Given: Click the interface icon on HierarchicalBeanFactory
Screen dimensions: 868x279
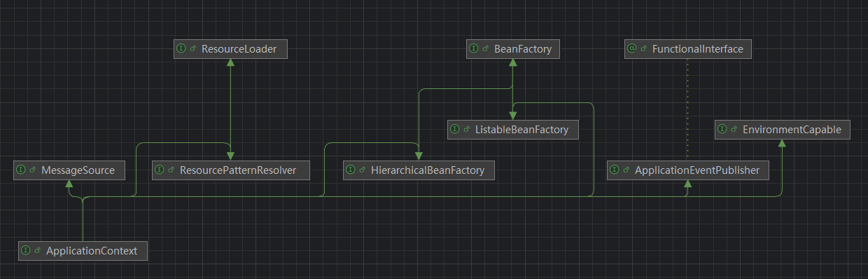Looking at the screenshot, I should (x=351, y=170).
